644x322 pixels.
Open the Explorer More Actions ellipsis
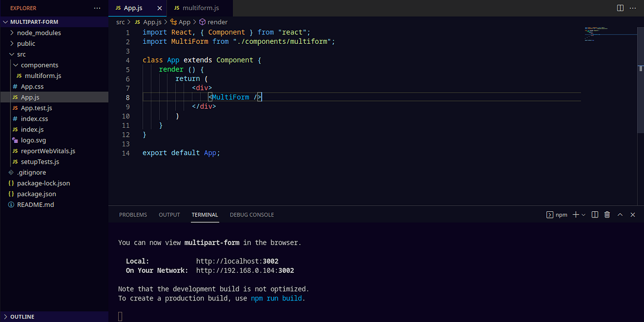point(97,8)
